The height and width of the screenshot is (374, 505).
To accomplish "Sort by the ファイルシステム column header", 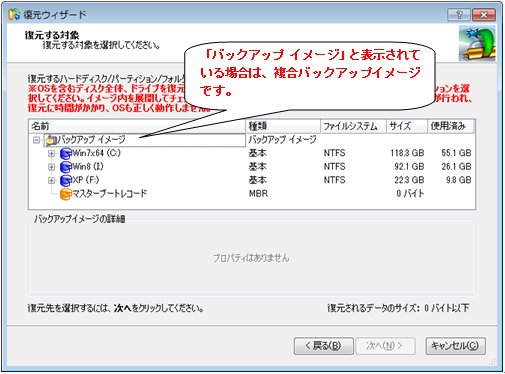I will (x=353, y=126).
